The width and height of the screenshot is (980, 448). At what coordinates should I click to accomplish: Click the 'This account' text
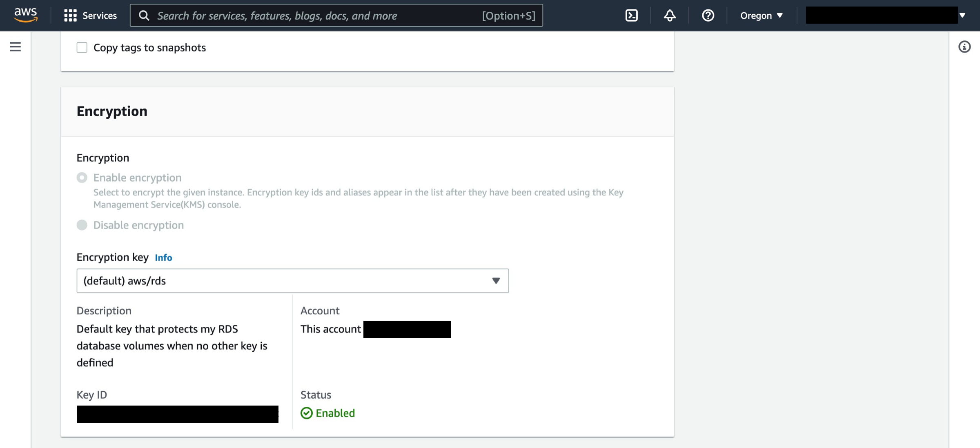click(x=331, y=329)
